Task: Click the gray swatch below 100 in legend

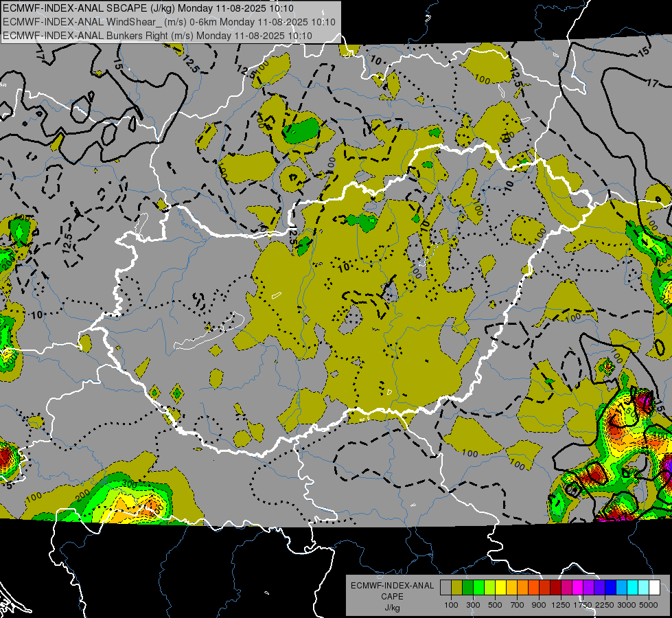Action: point(445,587)
